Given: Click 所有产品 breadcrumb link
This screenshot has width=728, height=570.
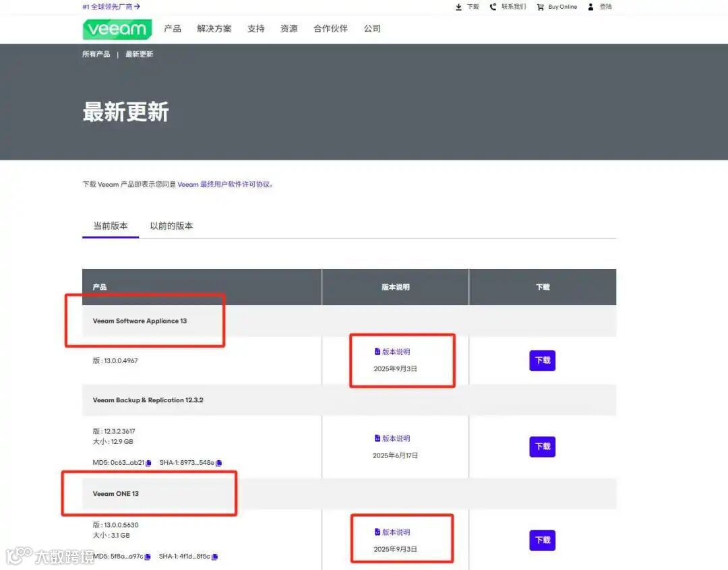Looking at the screenshot, I should (x=96, y=55).
